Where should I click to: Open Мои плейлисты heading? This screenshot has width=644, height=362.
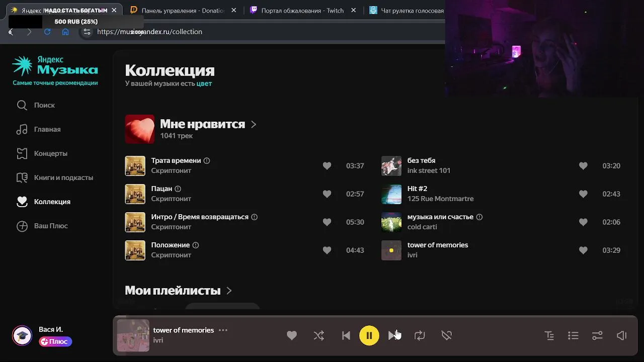click(x=173, y=291)
